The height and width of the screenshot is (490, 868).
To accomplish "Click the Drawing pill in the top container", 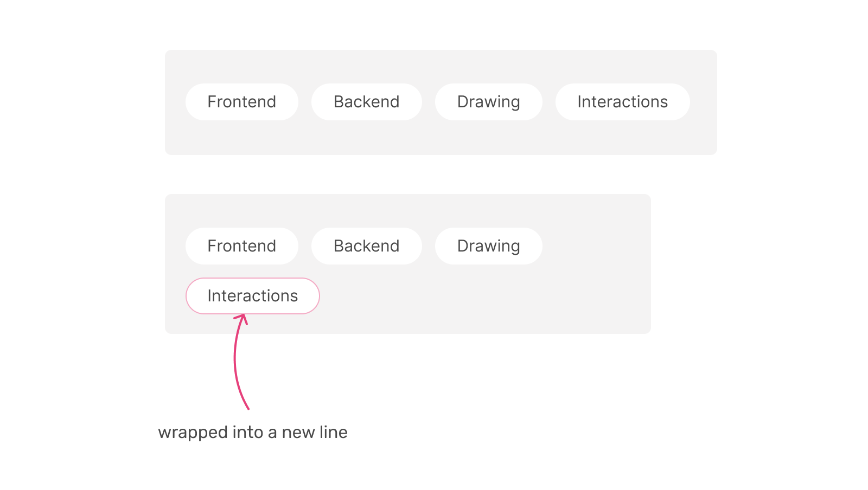I will click(x=488, y=102).
